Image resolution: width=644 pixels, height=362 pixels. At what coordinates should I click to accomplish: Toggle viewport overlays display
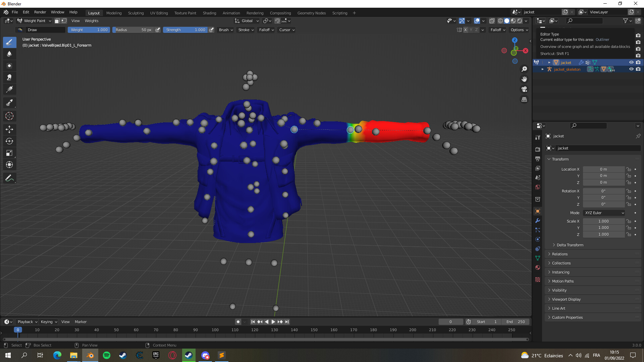(x=477, y=21)
